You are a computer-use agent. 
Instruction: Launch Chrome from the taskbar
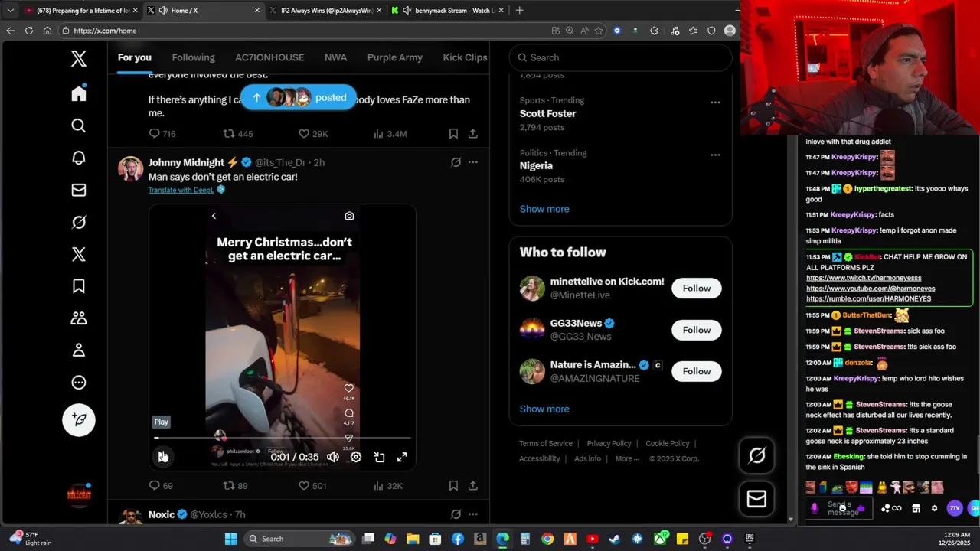tap(547, 539)
